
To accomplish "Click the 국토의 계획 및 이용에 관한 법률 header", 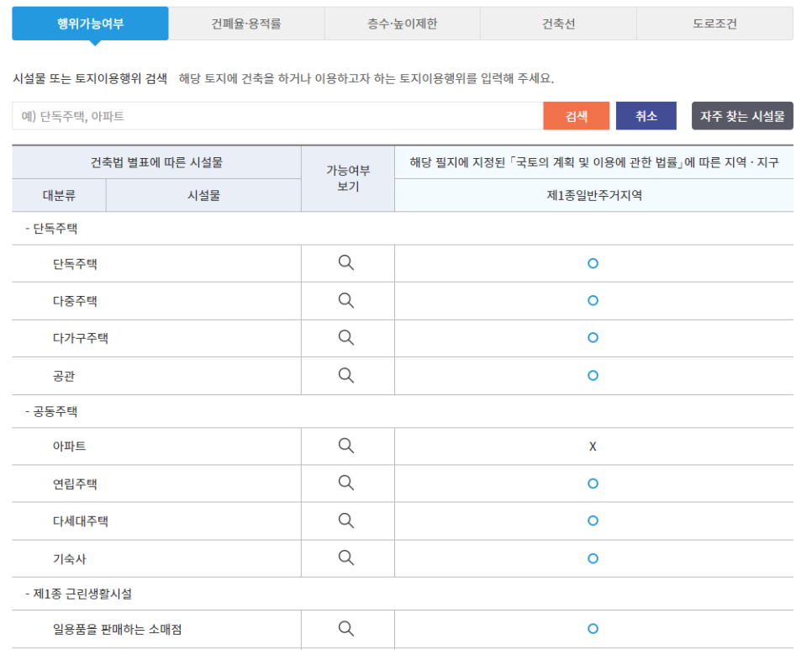I will 594,162.
